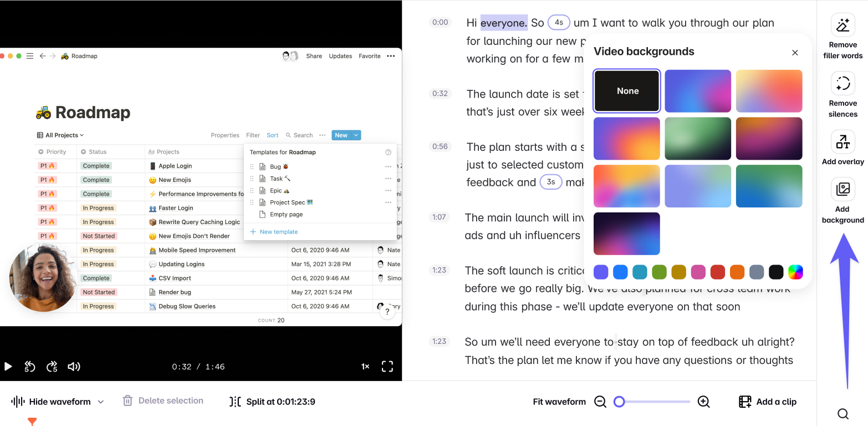Click the Remove filler words icon

pos(843,25)
